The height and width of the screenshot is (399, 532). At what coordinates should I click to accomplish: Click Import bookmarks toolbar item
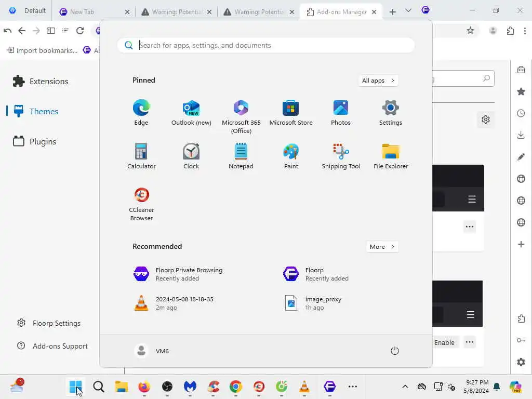tap(43, 50)
